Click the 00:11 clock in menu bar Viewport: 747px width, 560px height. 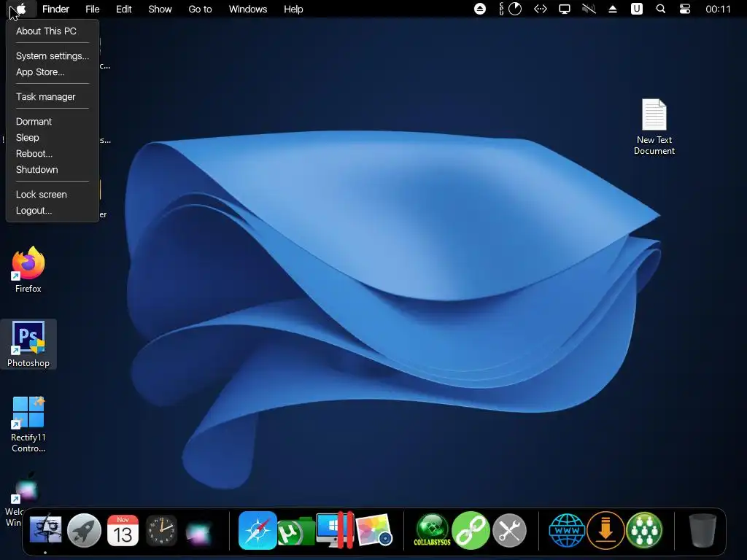[x=718, y=9]
